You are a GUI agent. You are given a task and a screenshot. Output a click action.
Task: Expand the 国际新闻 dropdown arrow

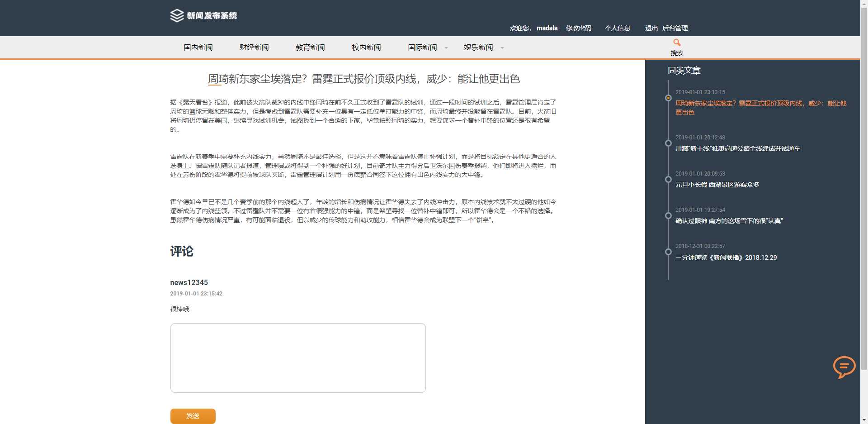447,47
